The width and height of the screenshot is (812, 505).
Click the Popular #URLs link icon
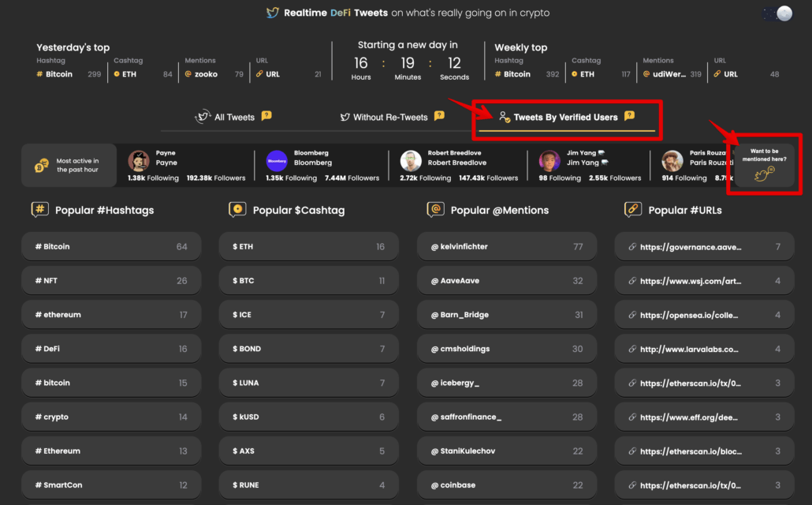[x=633, y=209]
